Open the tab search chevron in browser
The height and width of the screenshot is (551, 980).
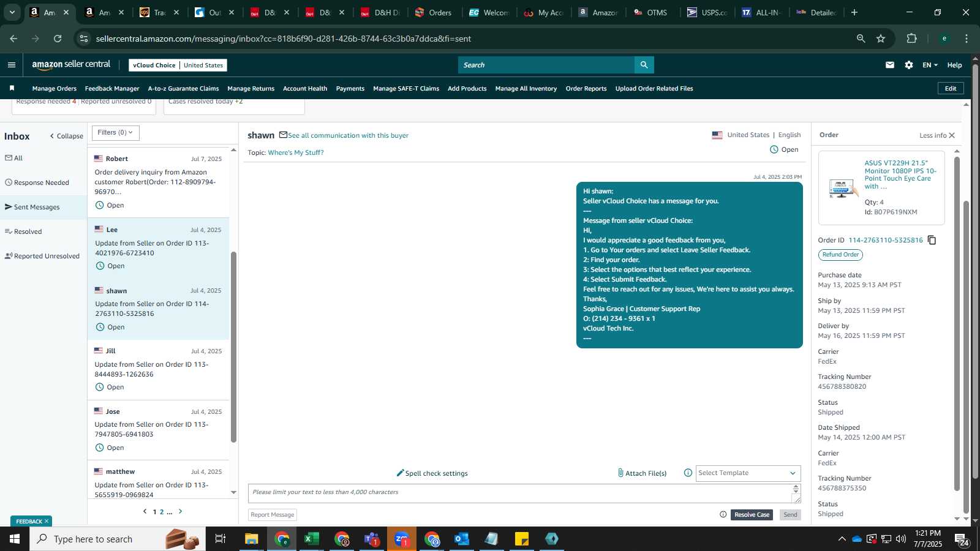coord(12,12)
